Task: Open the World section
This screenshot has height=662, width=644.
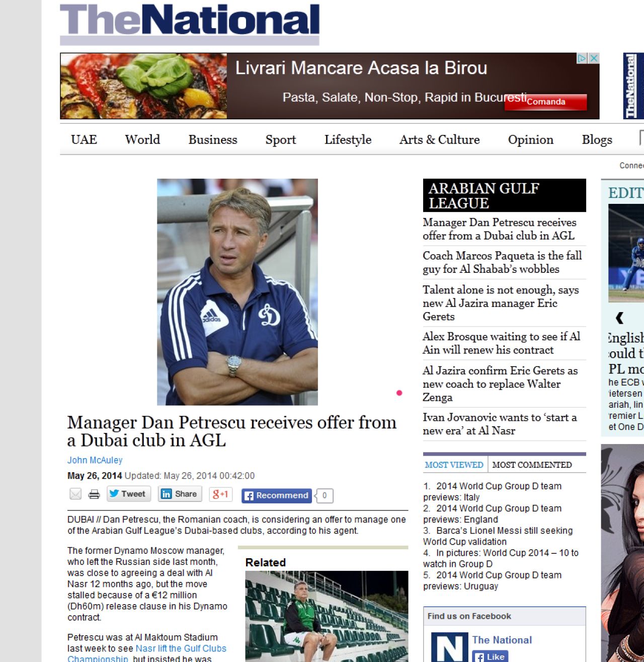Action: [142, 139]
